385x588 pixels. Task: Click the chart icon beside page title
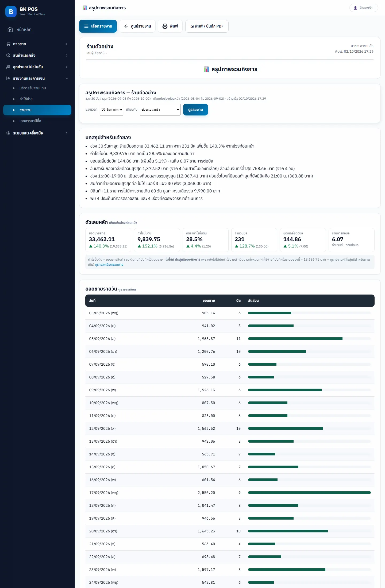tap(85, 8)
